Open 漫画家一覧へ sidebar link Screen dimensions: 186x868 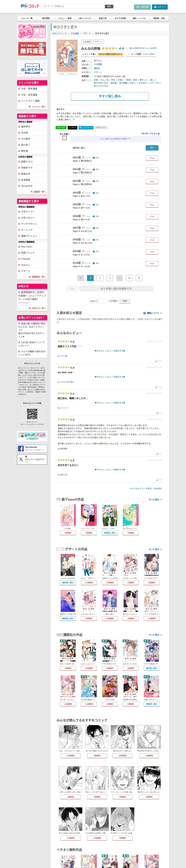pos(39,192)
